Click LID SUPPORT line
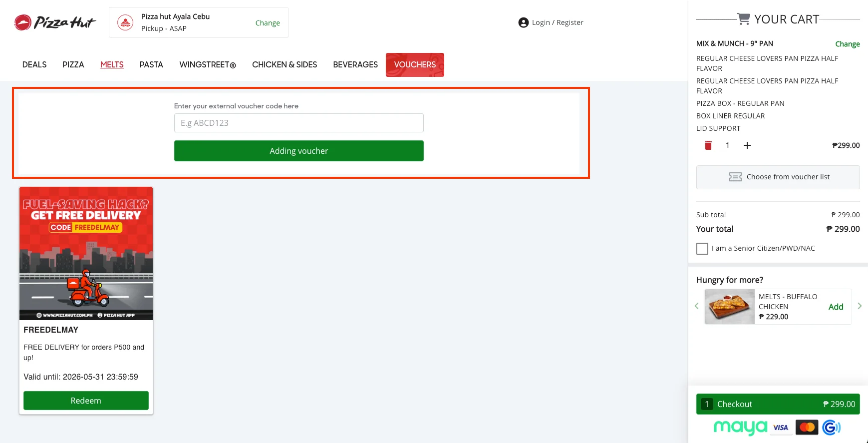The height and width of the screenshot is (443, 868). click(718, 128)
